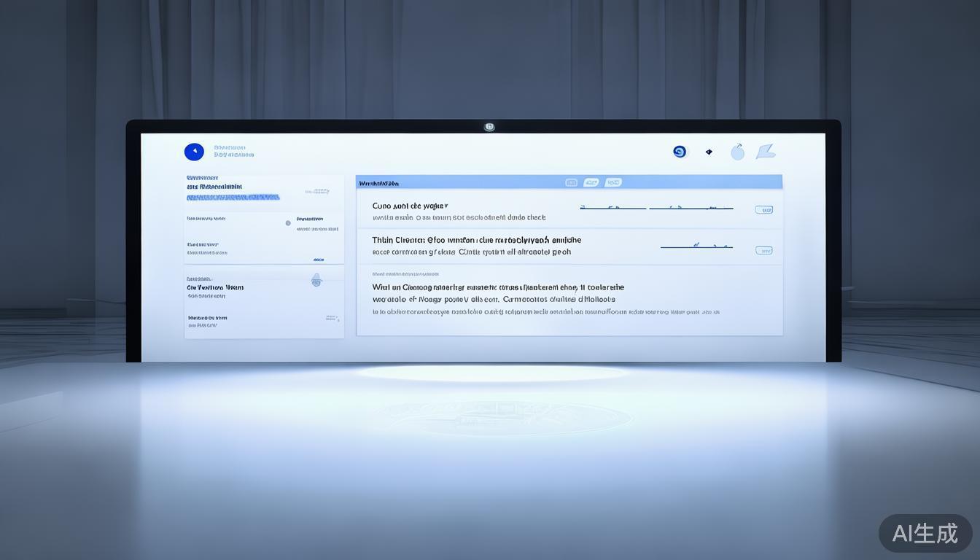Click the underlined slider on the 'Thiin' row
This screenshot has height=560, width=980.
pyautogui.click(x=696, y=247)
